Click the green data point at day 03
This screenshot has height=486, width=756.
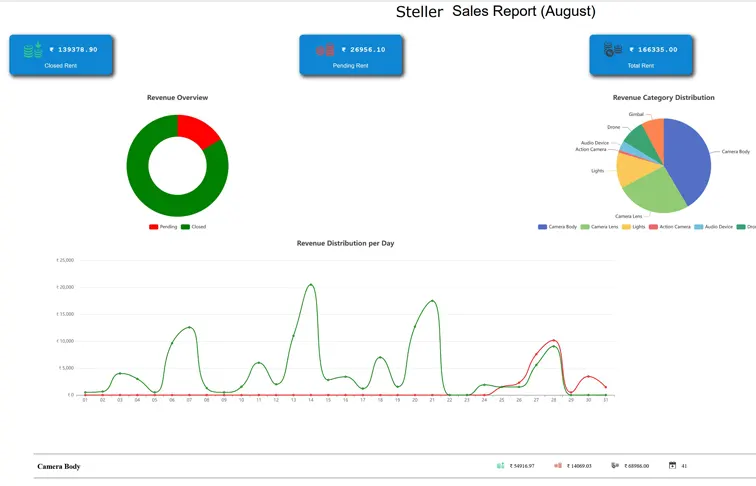pos(120,373)
